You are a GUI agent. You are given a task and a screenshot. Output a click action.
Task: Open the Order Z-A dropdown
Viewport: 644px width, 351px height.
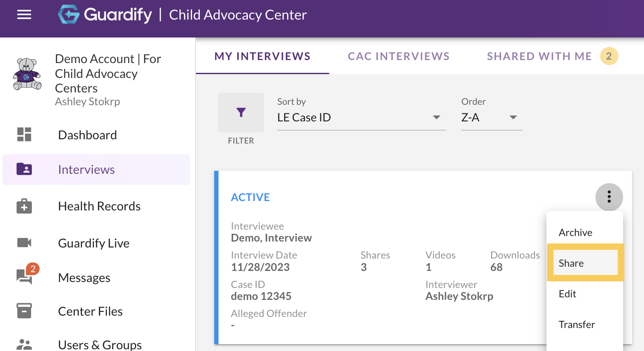pos(492,118)
